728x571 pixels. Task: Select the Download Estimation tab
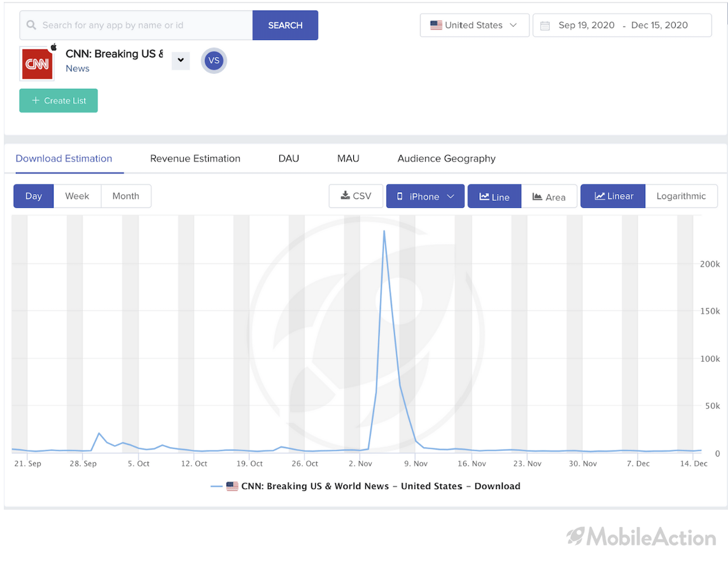pyautogui.click(x=64, y=158)
